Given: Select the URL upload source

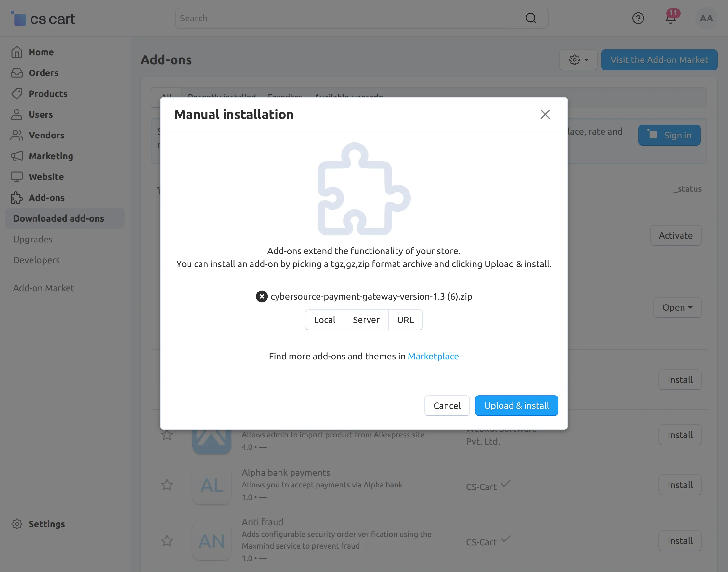Looking at the screenshot, I should coord(405,320).
